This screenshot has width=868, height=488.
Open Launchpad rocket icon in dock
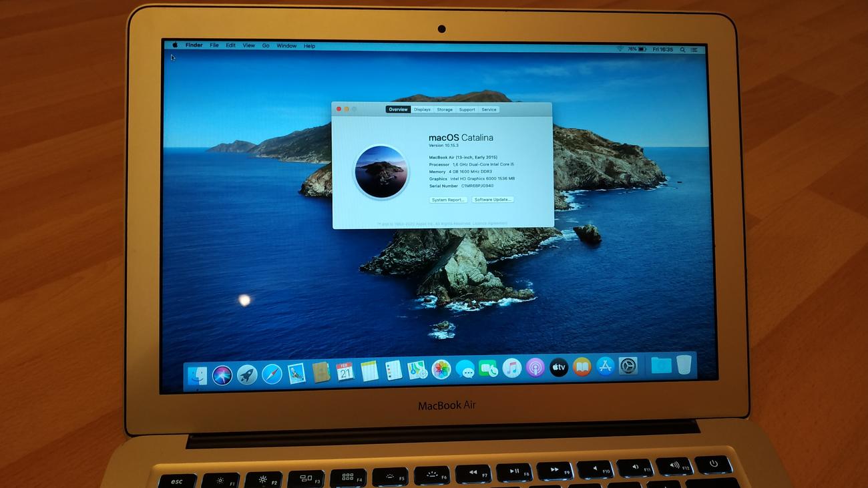pos(246,375)
